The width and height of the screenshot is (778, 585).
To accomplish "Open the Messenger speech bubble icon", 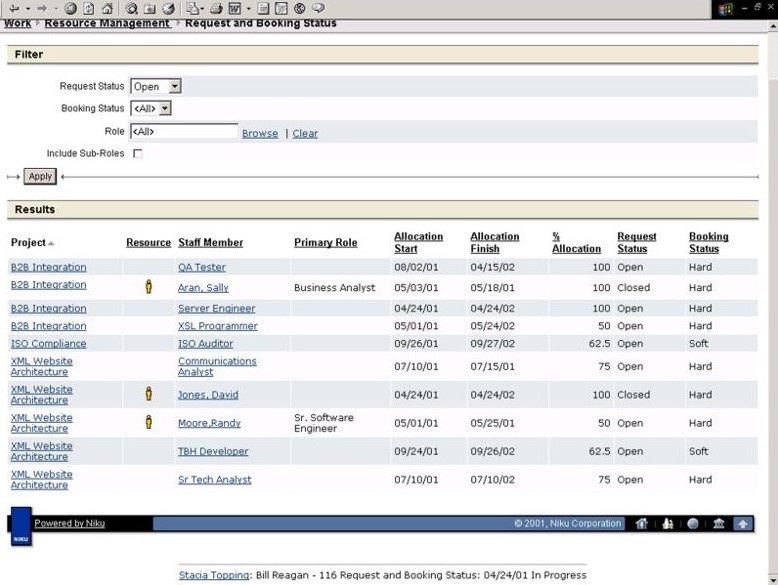I will 318,8.
